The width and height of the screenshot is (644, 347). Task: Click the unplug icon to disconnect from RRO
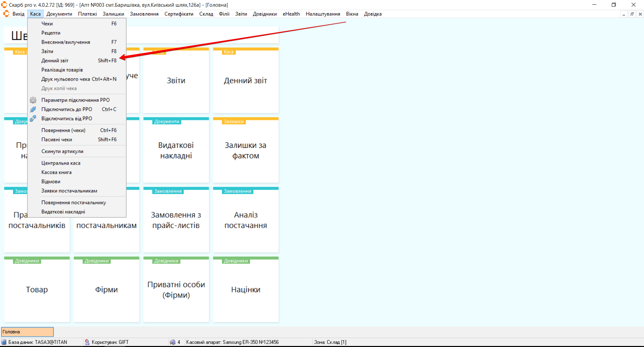[33, 119]
